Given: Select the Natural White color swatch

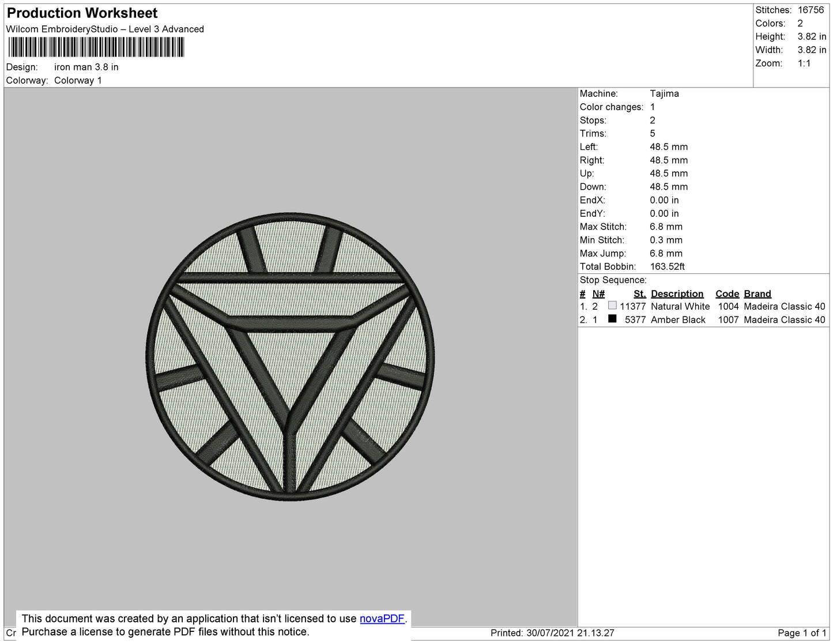Looking at the screenshot, I should 612,306.
